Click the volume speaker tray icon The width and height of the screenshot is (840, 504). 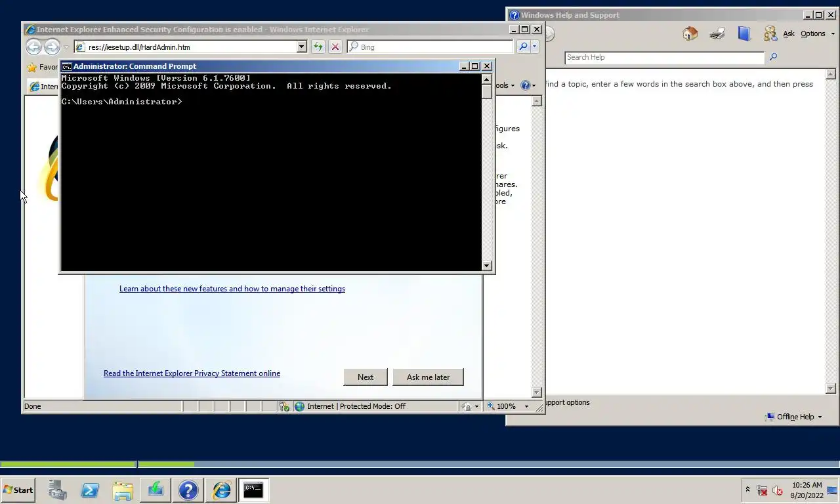pyautogui.click(x=778, y=490)
